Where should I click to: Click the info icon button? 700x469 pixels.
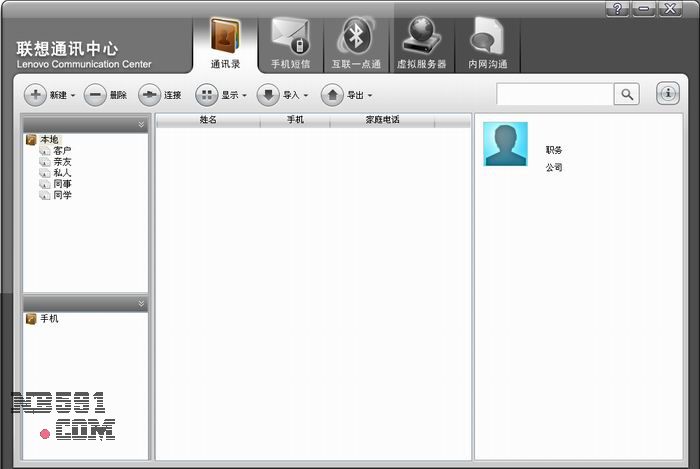pyautogui.click(x=668, y=94)
